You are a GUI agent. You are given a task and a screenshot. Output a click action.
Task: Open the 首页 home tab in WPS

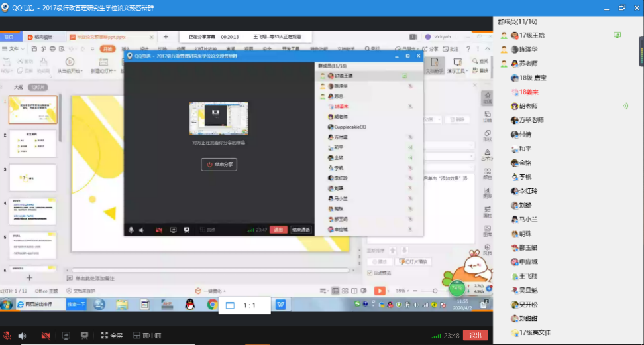[9, 37]
